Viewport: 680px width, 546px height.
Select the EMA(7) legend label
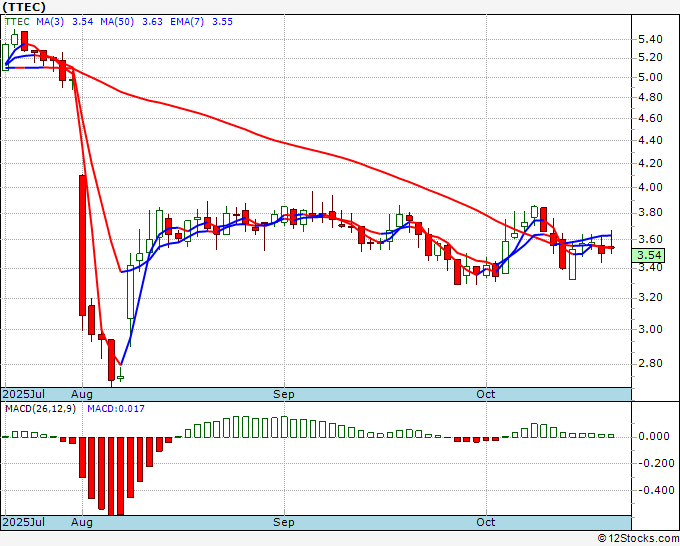pos(187,22)
